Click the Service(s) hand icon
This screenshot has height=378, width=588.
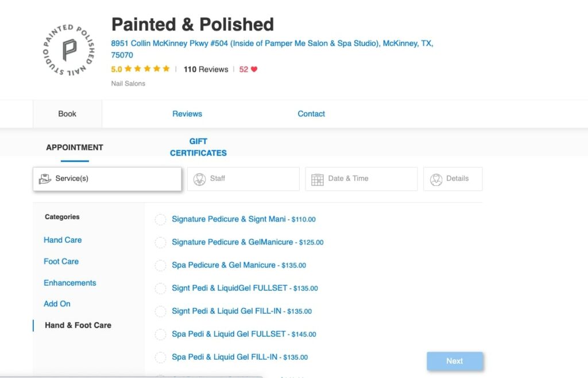45,179
